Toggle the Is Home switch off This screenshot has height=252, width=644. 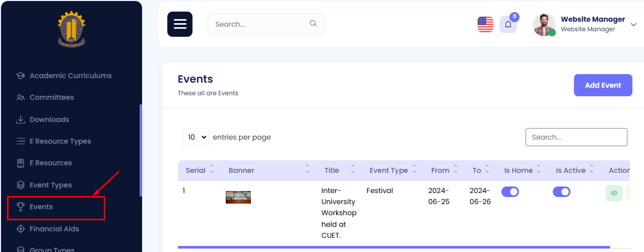(x=510, y=192)
